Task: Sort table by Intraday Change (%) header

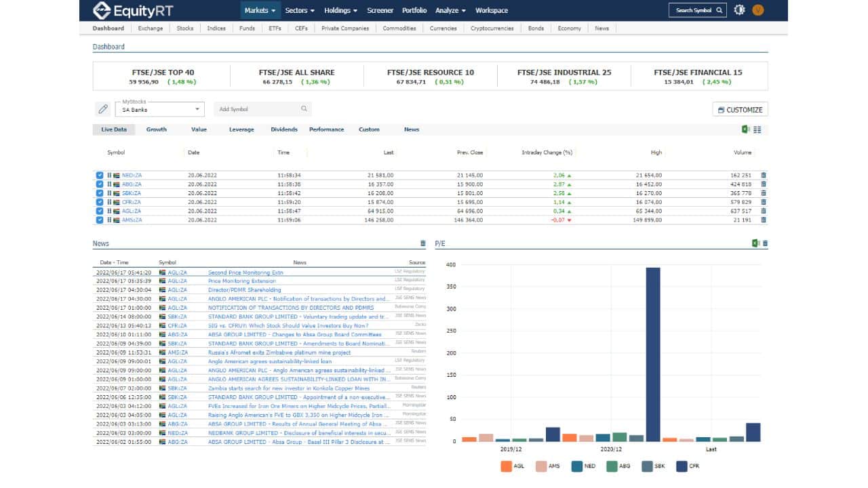Action: (x=547, y=152)
